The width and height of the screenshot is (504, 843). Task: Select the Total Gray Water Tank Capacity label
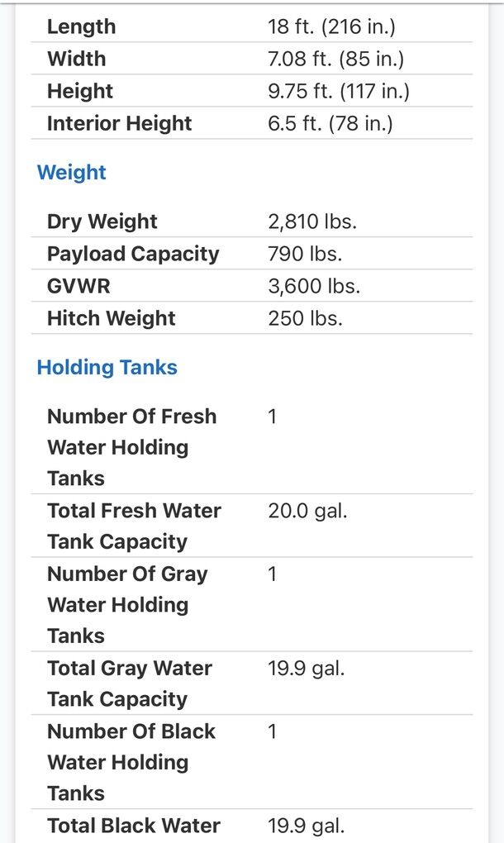[131, 683]
